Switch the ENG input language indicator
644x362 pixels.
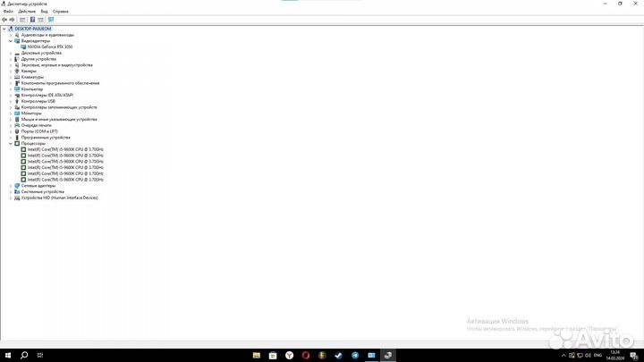[597, 356]
